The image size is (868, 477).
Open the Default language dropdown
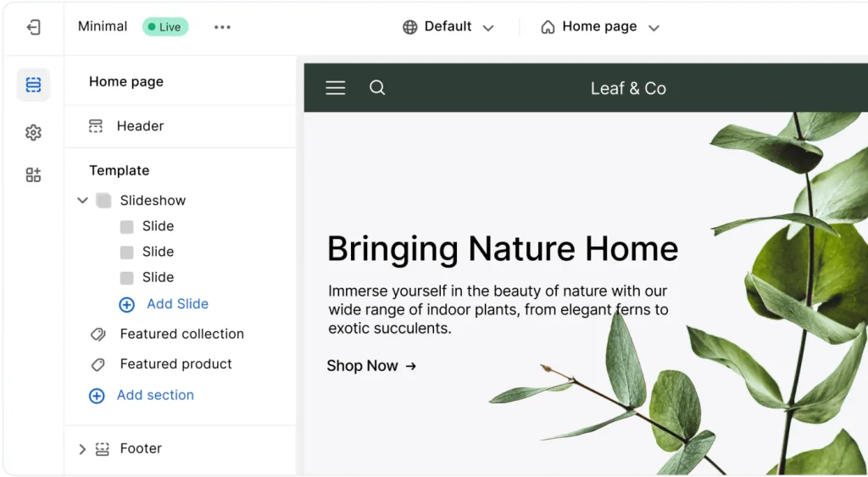[448, 27]
